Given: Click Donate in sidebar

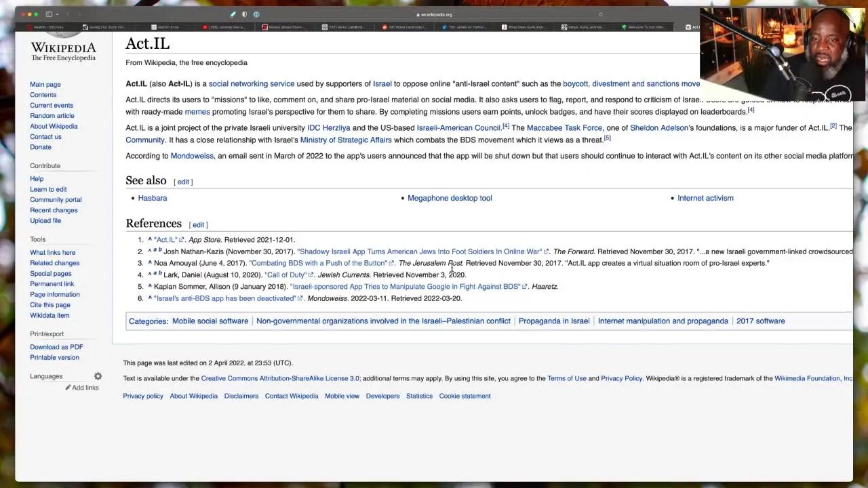Looking at the screenshot, I should tap(41, 147).
